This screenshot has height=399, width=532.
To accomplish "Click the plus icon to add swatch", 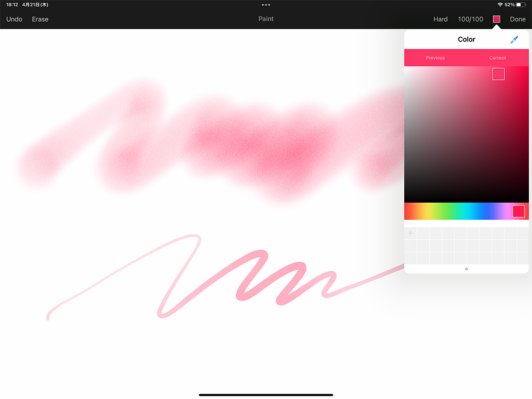I will click(410, 234).
